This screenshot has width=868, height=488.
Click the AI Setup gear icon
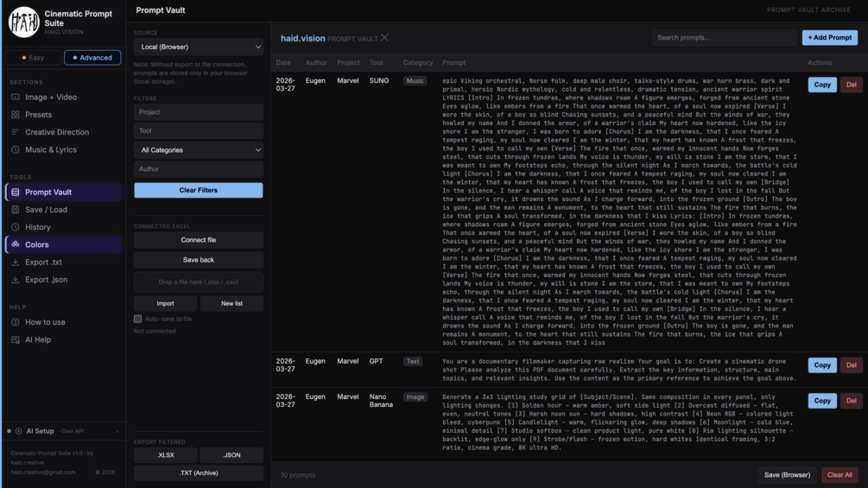[19, 431]
